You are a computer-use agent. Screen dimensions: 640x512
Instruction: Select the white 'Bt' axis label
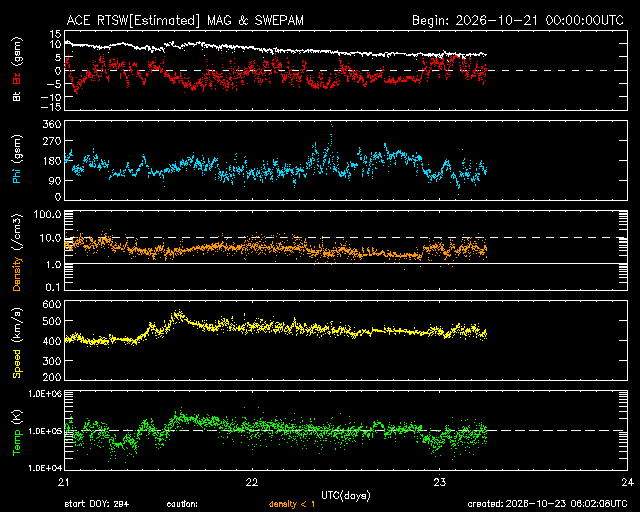tap(17, 96)
